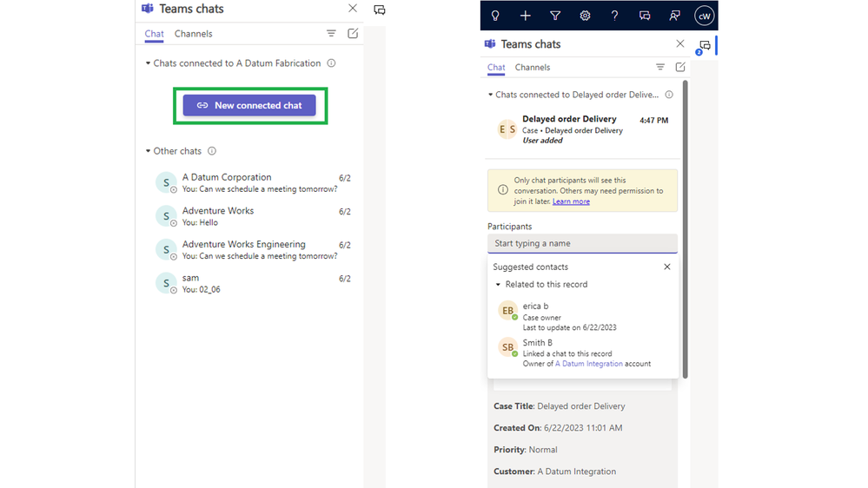The height and width of the screenshot is (488, 868).
Task: Open Channels tab in left Teams panel
Action: click(193, 34)
